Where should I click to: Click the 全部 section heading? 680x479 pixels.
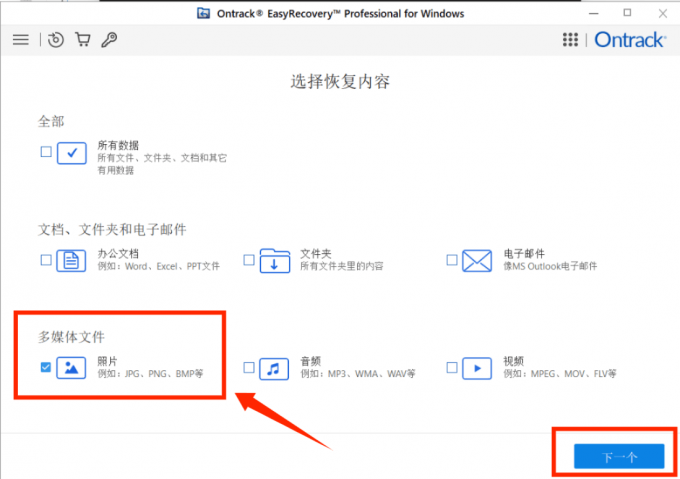(x=51, y=121)
